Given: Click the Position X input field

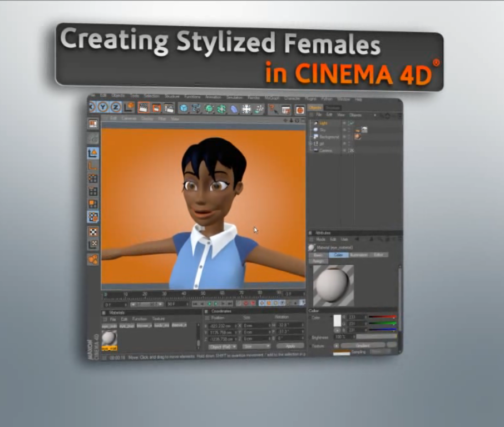Looking at the screenshot, I should pos(223,326).
